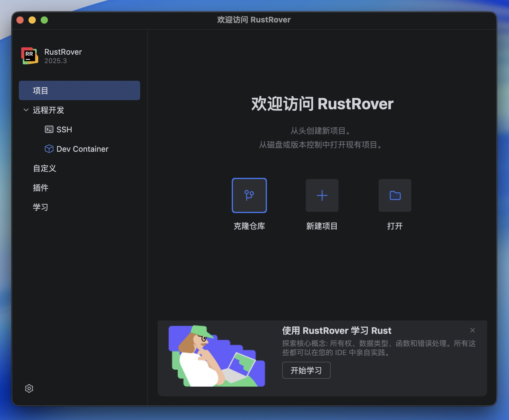
Task: Select the 项目 tab in sidebar
Action: coord(79,90)
